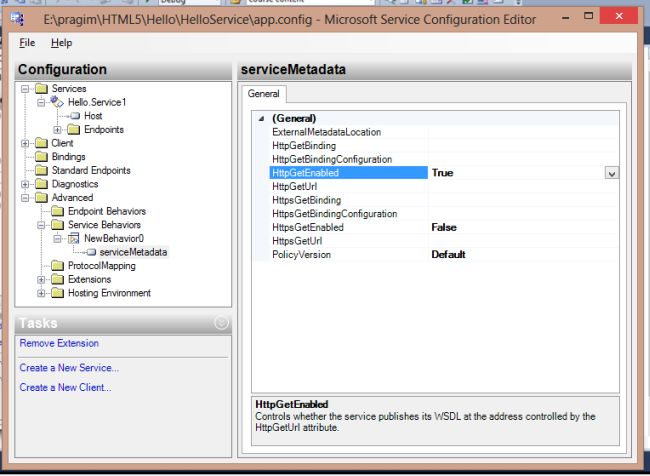Screen dimensions: 650x476
Task: Select the Endpoint Behaviors tree item
Action: point(107,211)
